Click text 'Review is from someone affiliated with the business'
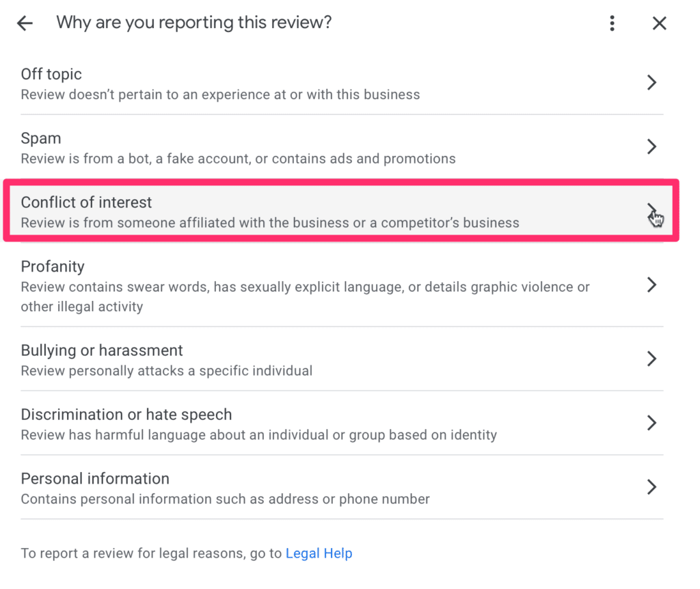Image resolution: width=700 pixels, height=589 pixels. pos(185,222)
